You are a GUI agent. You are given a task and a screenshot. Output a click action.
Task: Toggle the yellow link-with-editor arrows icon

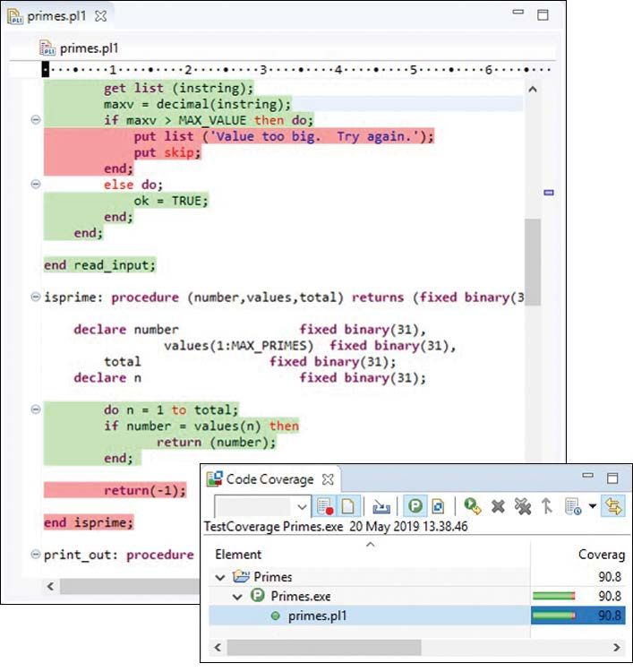tap(613, 506)
